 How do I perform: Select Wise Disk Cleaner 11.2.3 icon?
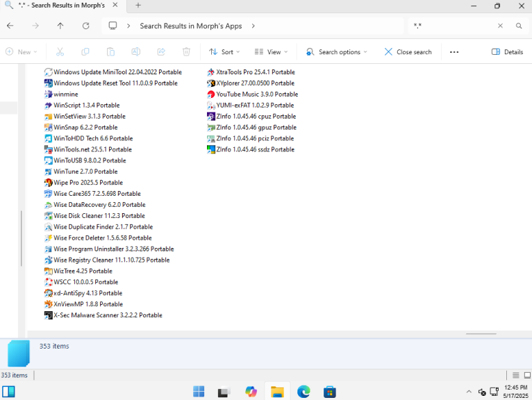[x=48, y=216]
